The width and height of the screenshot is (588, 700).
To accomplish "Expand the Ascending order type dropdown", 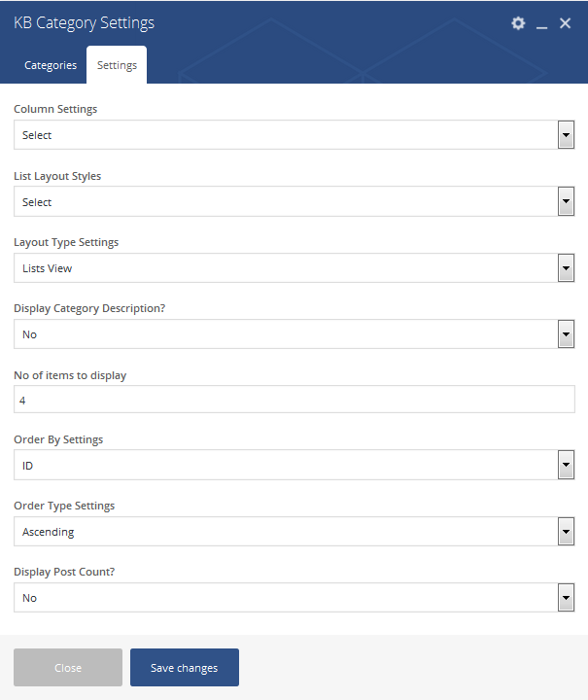I will coord(294,531).
